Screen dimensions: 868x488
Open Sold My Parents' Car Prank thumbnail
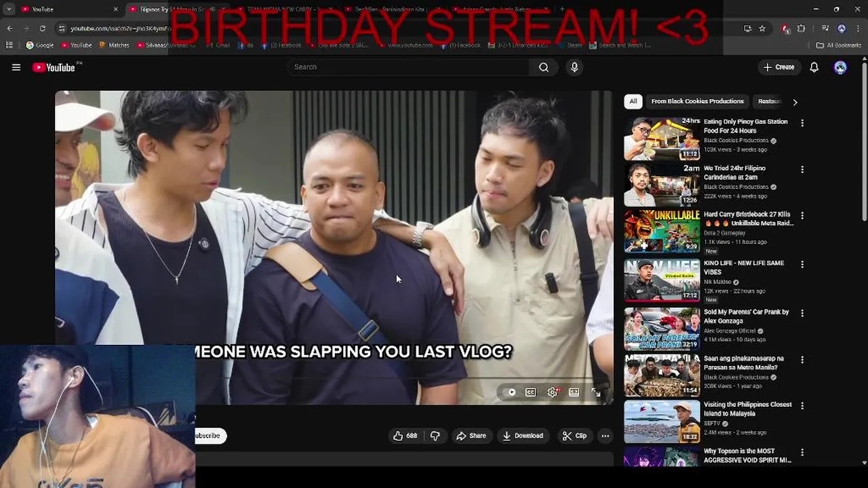click(x=662, y=329)
